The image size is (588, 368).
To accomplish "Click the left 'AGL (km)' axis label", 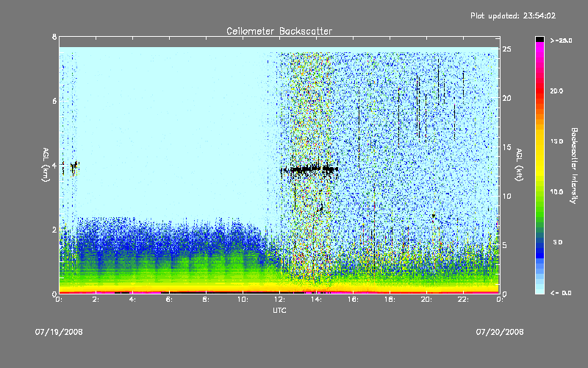I will (46, 165).
